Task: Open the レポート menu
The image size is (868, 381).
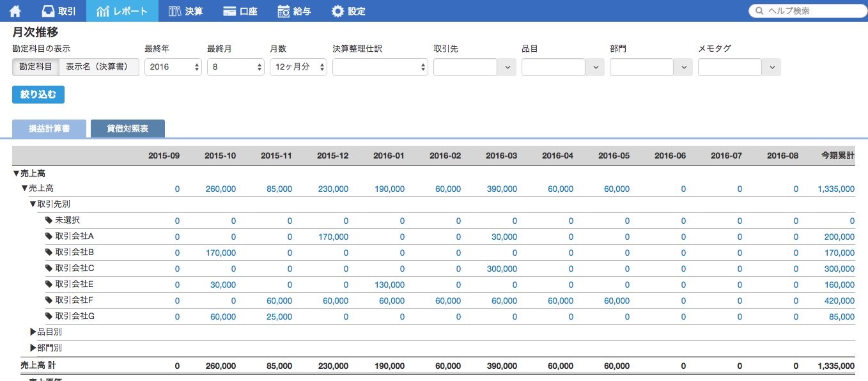Action: pyautogui.click(x=122, y=11)
